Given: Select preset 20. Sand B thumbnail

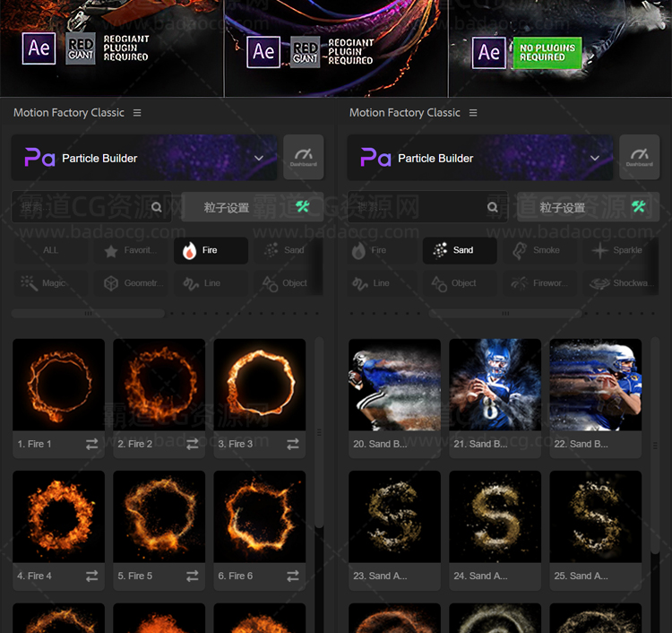Looking at the screenshot, I should (x=395, y=385).
